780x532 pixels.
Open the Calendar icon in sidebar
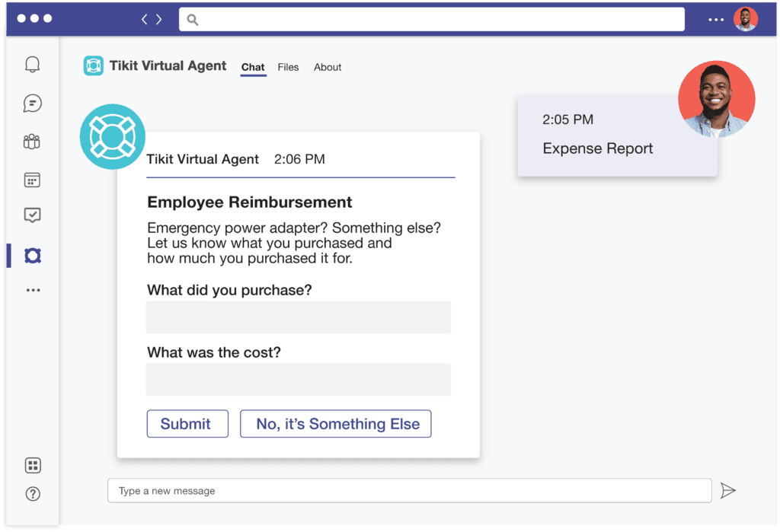point(32,180)
